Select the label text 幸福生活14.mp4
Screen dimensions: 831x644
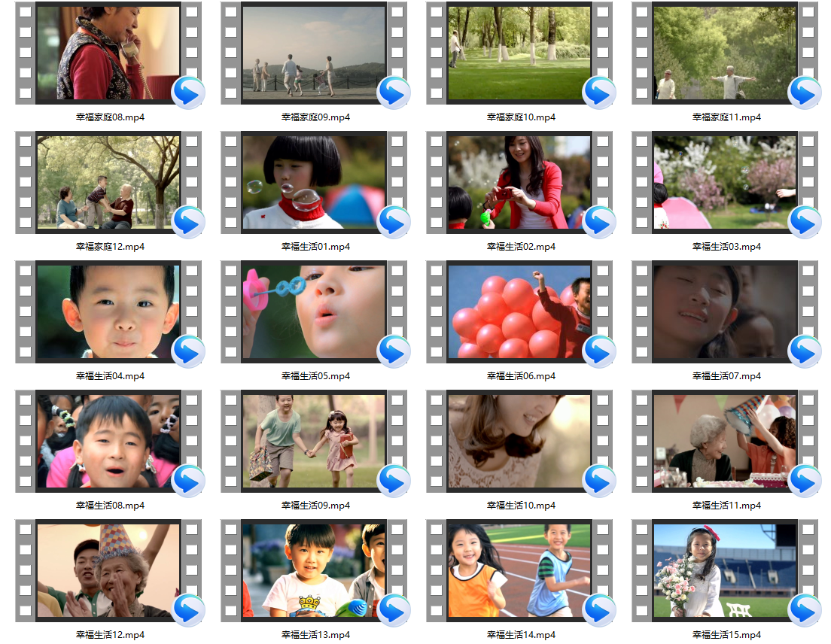[522, 634]
